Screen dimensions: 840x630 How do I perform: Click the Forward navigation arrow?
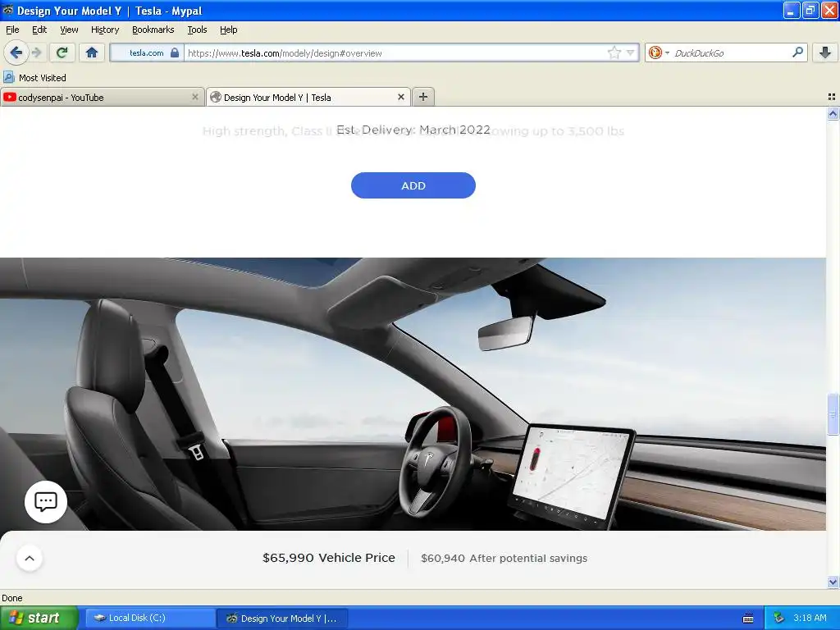36,52
